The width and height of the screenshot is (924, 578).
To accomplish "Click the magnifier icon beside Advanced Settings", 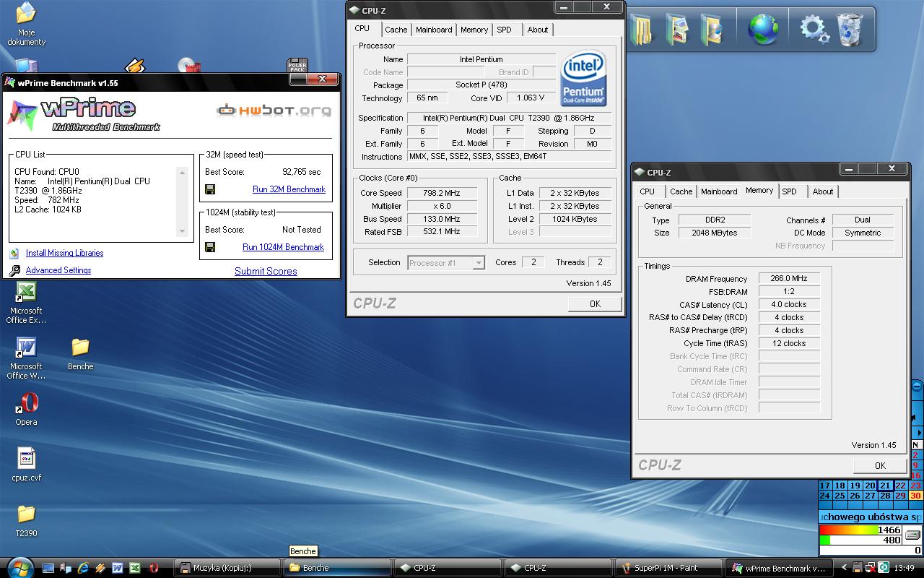I will click(x=14, y=271).
